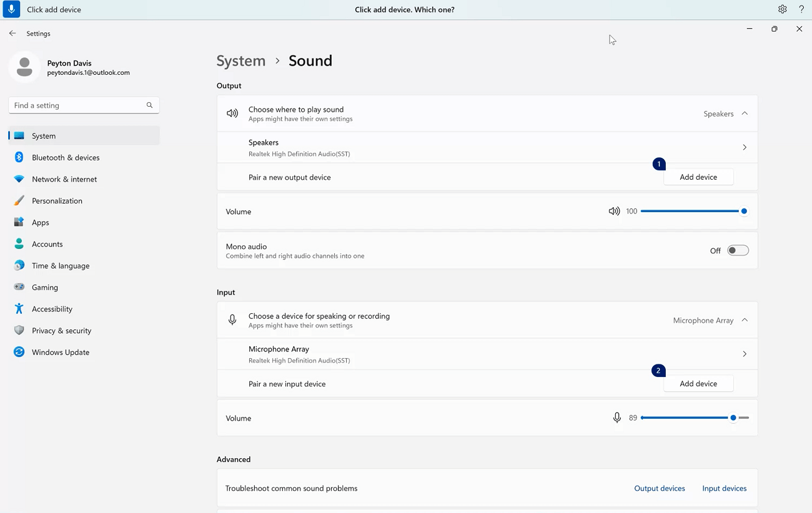The height and width of the screenshot is (513, 812).
Task: Open Speakers properties with its chevron
Action: (x=744, y=147)
